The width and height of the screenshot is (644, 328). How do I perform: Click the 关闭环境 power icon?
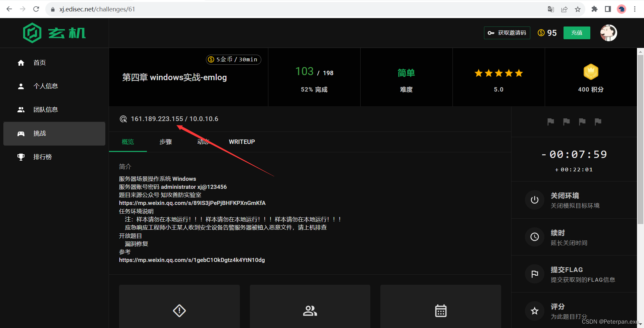click(535, 200)
